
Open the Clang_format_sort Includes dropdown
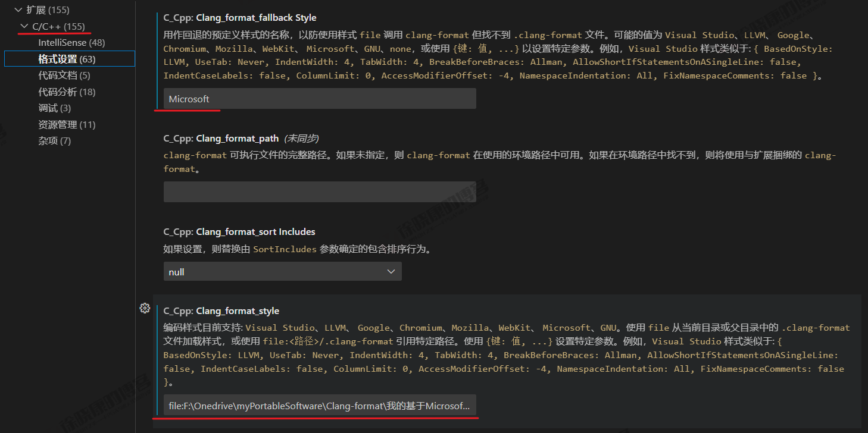click(x=282, y=271)
